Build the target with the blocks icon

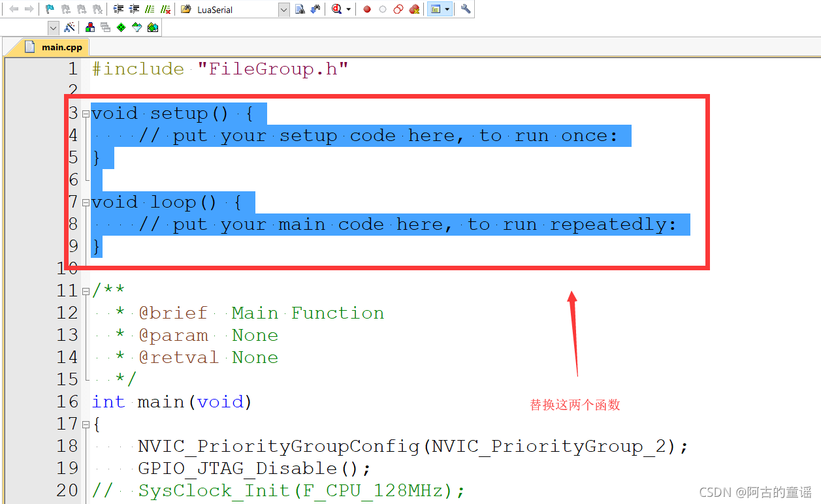(89, 27)
